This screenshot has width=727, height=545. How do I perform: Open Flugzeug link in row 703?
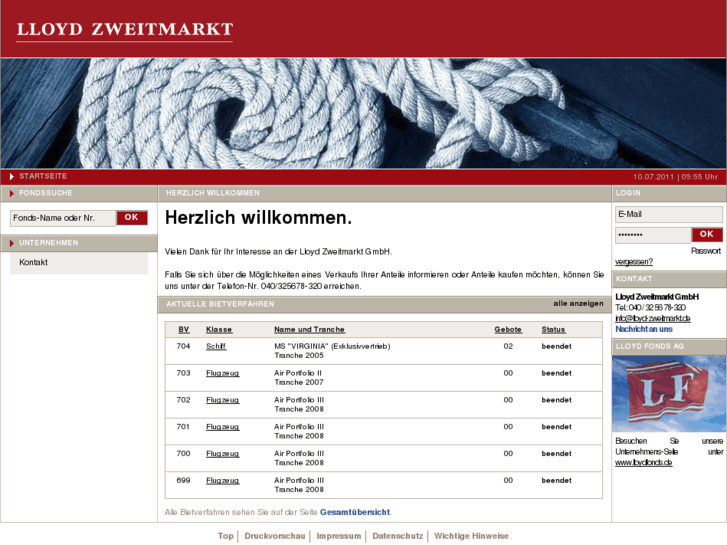pyautogui.click(x=223, y=373)
